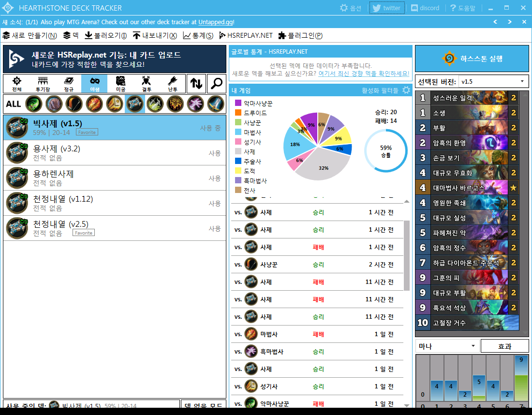
Task: Select the 천정내열 (v2.5) deck
Action: [115, 228]
